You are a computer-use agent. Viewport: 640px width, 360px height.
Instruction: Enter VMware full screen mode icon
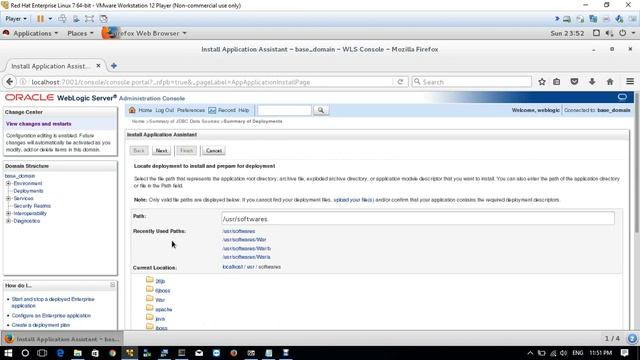[x=89, y=19]
